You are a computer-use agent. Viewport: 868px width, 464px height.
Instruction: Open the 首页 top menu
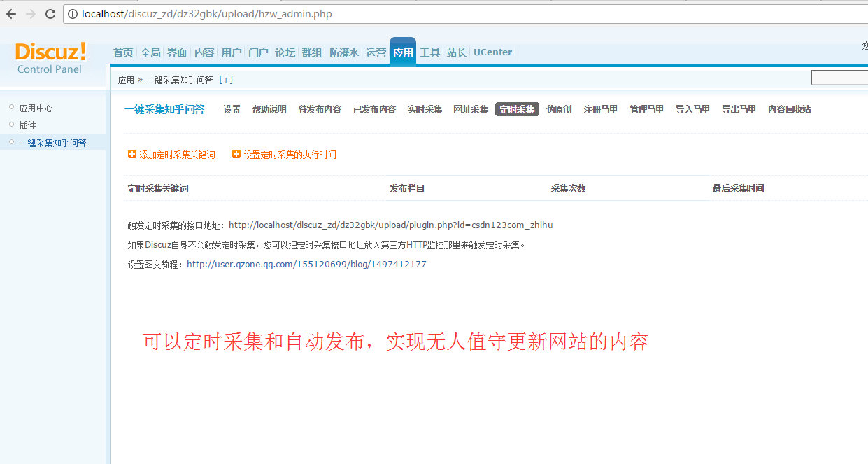pos(123,52)
